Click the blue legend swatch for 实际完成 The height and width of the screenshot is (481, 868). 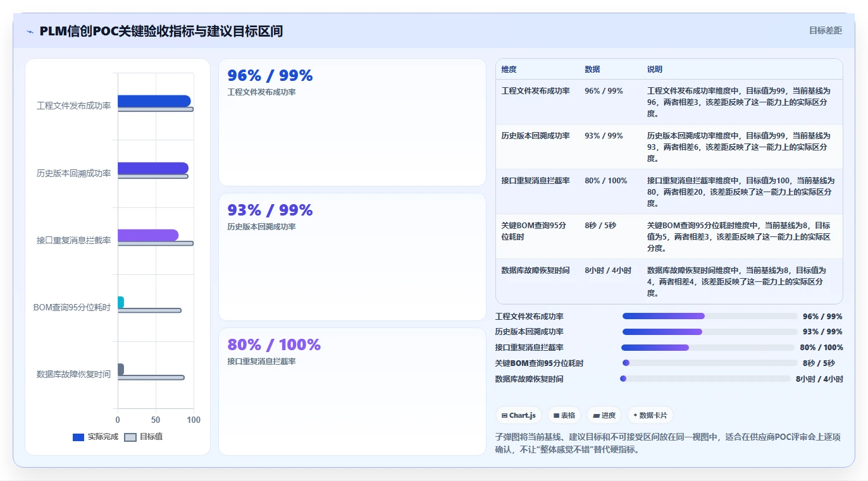78,437
